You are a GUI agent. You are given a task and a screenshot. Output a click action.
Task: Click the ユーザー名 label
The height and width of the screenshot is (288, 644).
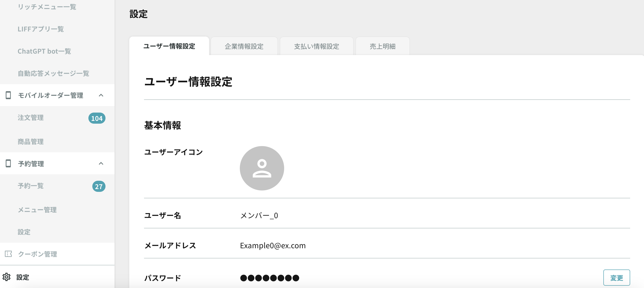(x=163, y=215)
